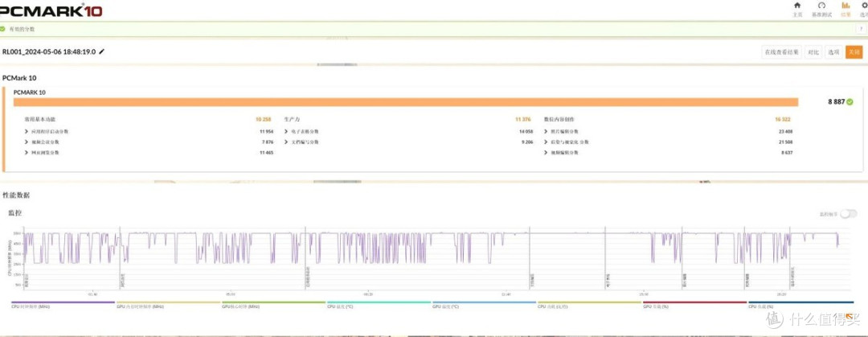This screenshot has width=868, height=337.
Task: Click the pencil icon to rename RL001 result
Action: click(x=101, y=51)
